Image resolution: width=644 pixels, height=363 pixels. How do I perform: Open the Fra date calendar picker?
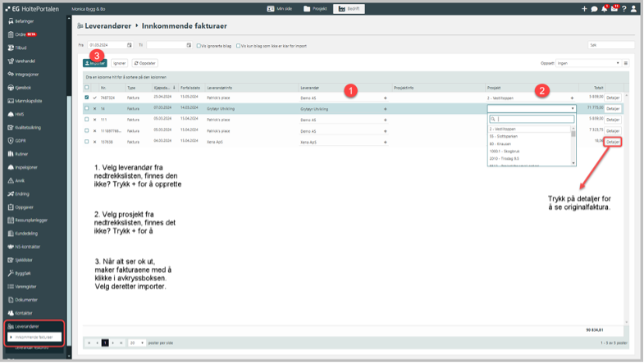130,45
